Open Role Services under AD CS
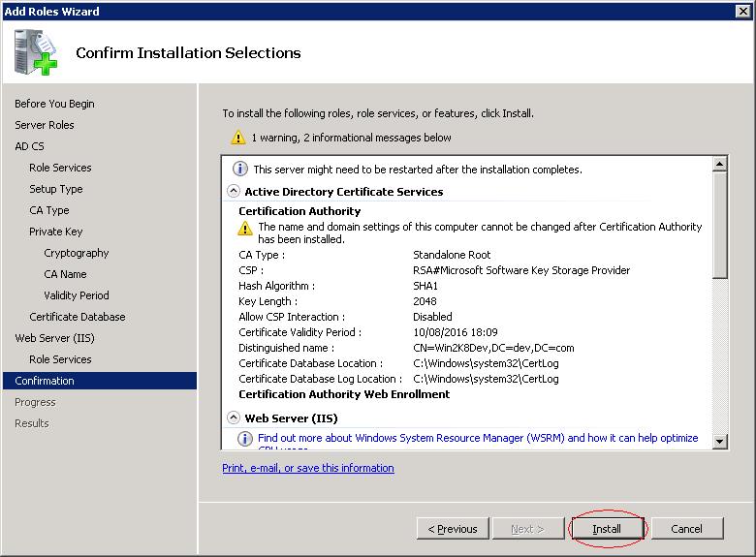This screenshot has width=756, height=557. pos(60,168)
